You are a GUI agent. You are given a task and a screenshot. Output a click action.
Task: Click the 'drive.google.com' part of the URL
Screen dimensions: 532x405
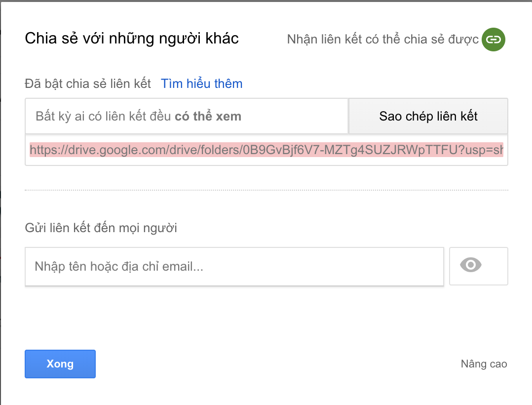point(104,150)
